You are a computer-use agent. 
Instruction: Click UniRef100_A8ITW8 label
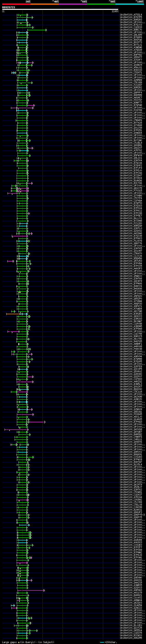coord(131,311)
